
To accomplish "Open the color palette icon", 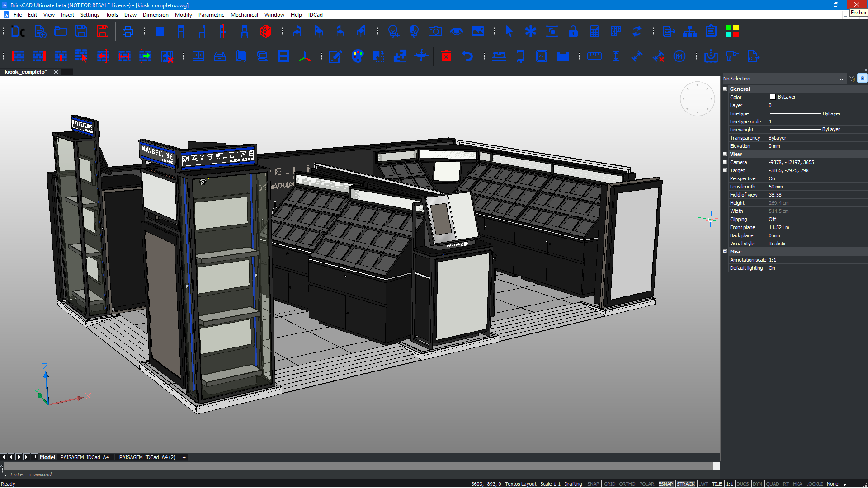I will pyautogui.click(x=358, y=56).
